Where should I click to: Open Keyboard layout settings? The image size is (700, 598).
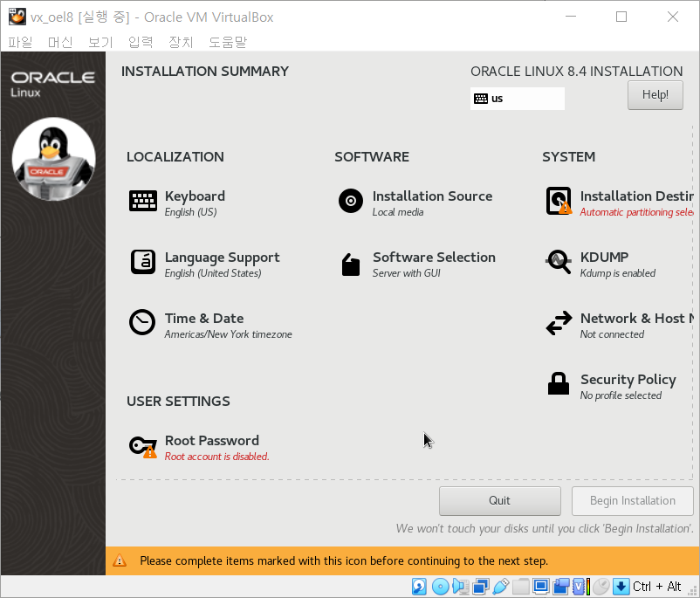(x=177, y=203)
